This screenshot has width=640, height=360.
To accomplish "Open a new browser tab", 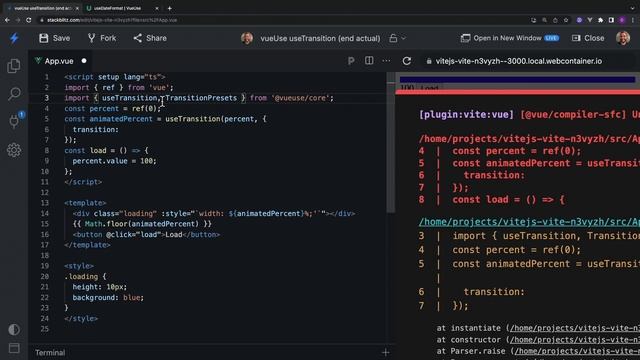I will 169,8.
